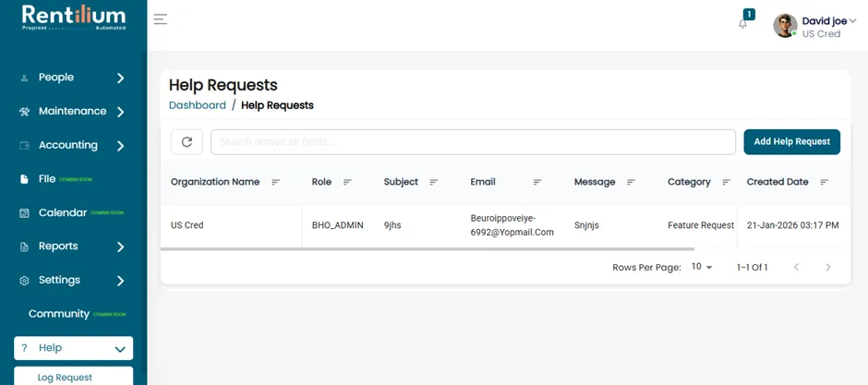Viewport: 868px width, 385px height.
Task: Open the Log Request submenu entry
Action: (x=73, y=376)
